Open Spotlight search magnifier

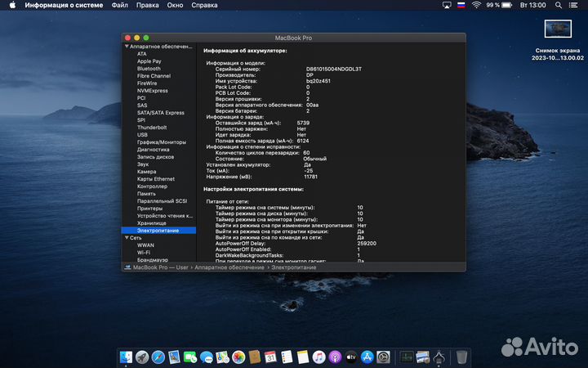pyautogui.click(x=559, y=5)
